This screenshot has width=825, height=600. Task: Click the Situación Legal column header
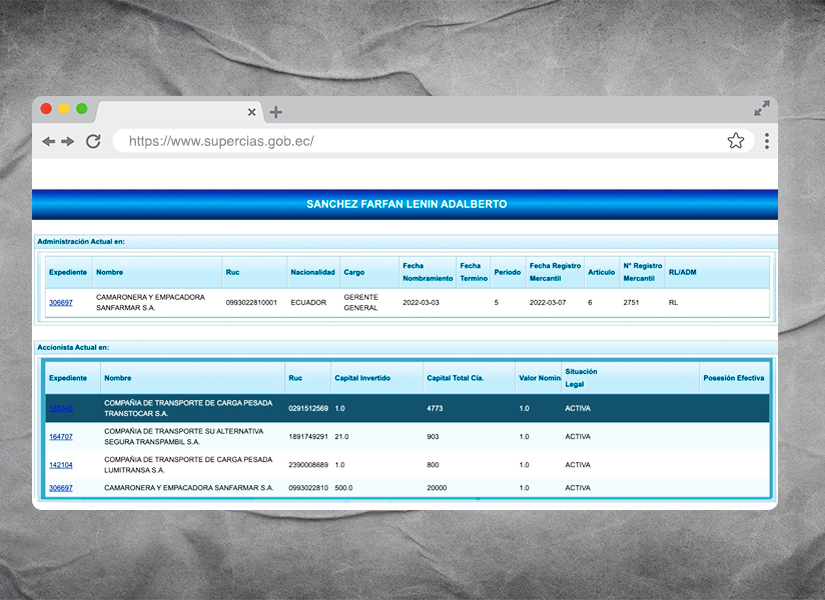click(581, 377)
